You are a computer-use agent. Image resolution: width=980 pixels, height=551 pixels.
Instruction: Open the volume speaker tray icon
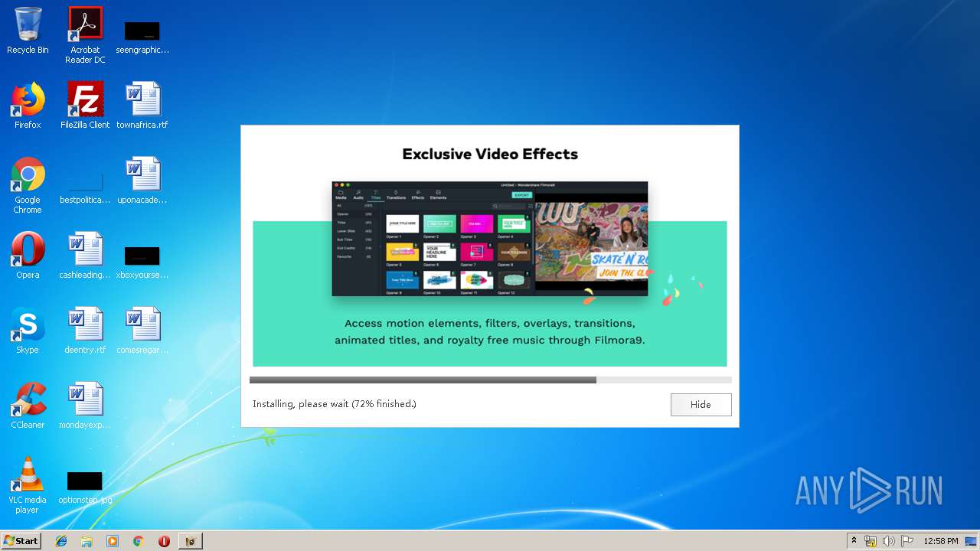point(889,541)
